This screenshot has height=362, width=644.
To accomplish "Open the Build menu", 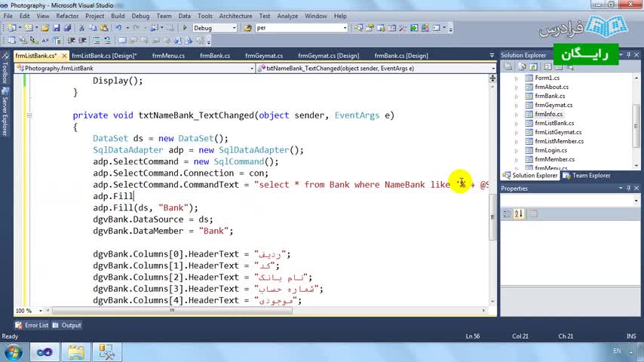I will (x=118, y=16).
